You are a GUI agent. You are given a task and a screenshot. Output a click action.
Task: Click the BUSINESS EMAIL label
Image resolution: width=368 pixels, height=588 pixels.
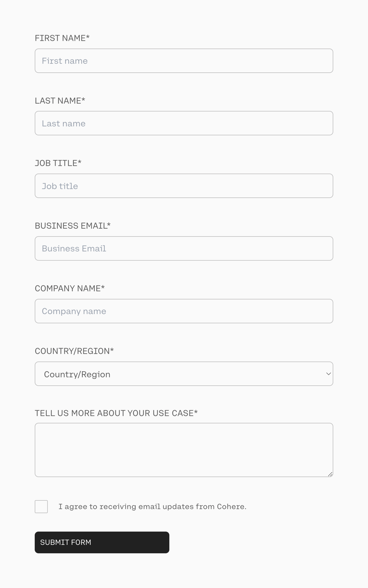tap(73, 225)
